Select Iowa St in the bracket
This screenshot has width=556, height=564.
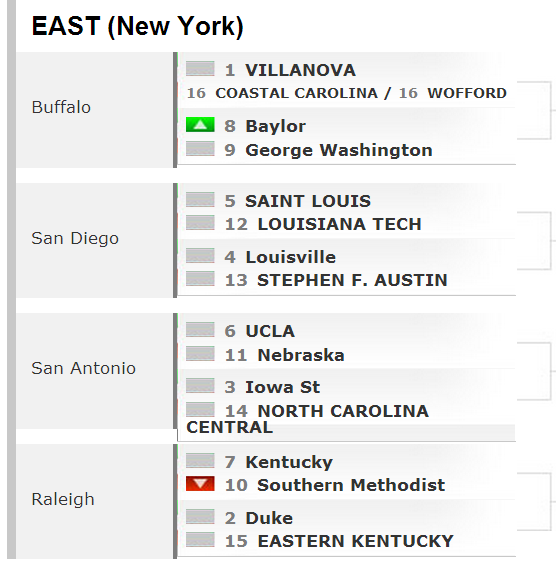(282, 387)
